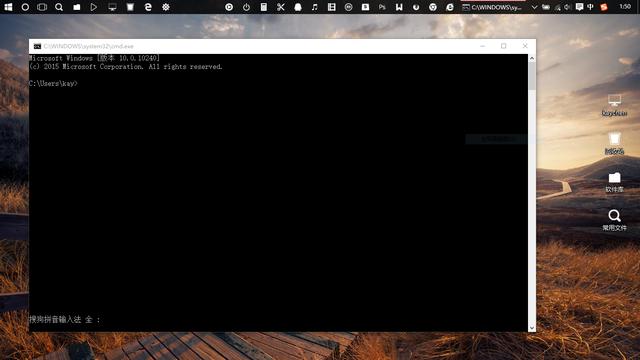Image resolution: width=640 pixels, height=360 pixels.
Task: Click the cmd vertical scrollbar thumb
Action: tap(532, 76)
